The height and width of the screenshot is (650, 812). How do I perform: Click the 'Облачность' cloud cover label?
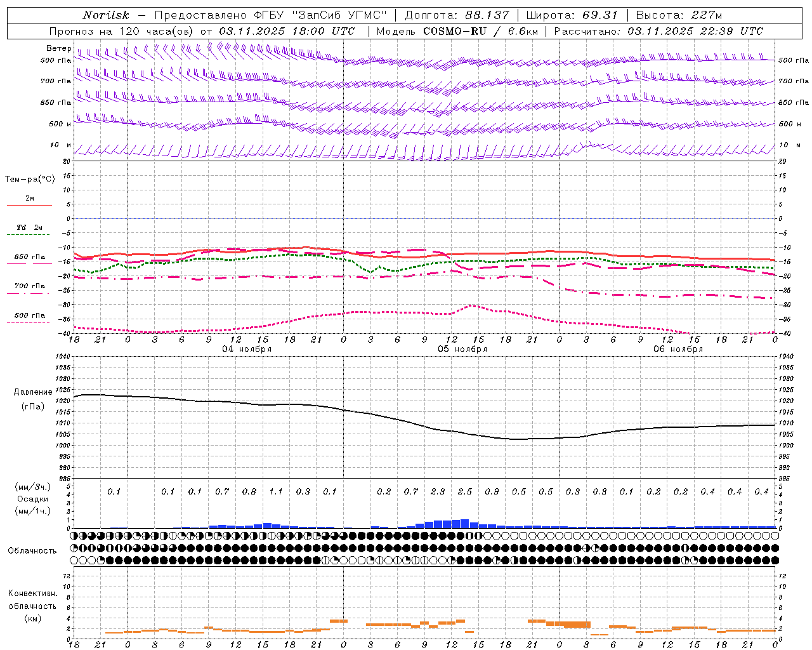[x=32, y=551]
